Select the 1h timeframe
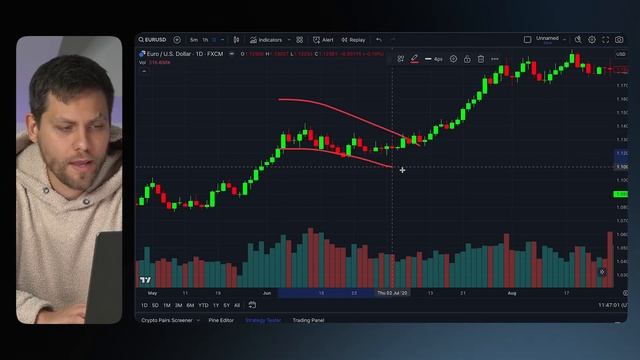Viewport: 640px width, 360px height. (x=205, y=40)
